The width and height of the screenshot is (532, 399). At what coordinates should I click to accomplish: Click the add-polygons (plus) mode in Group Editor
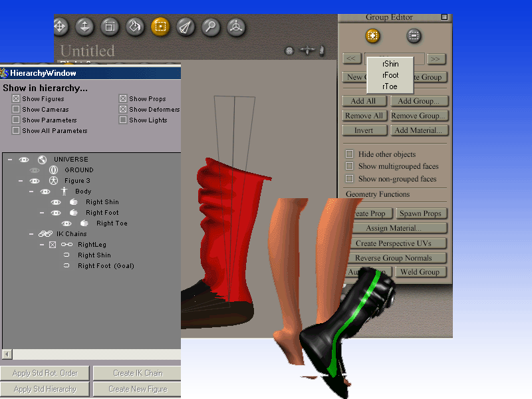373,35
